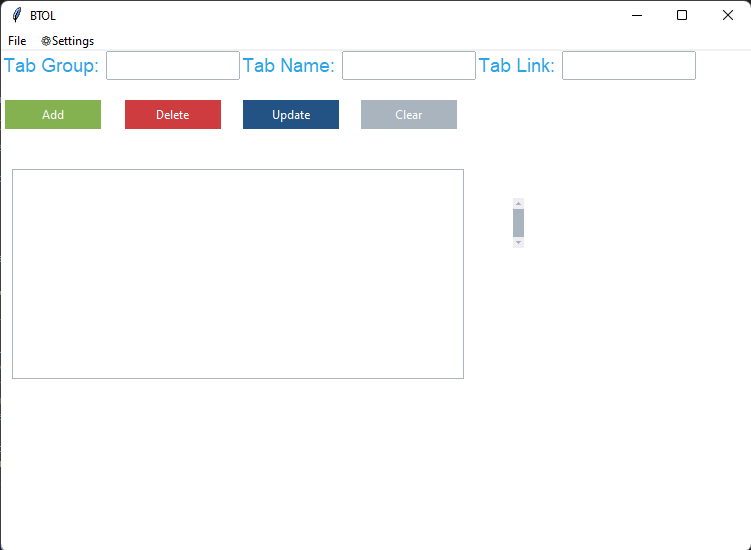Click the blue Update button
751x550 pixels.
(291, 115)
